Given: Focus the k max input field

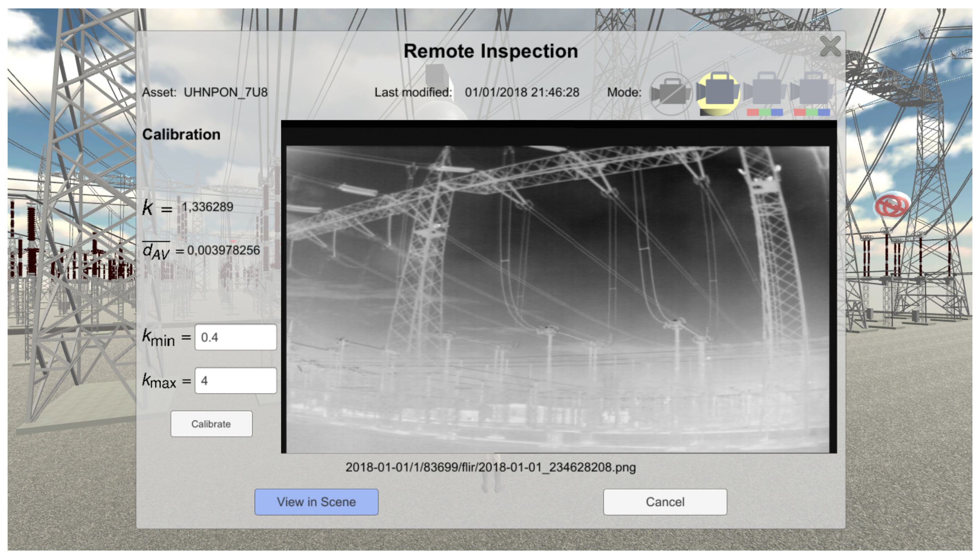Looking at the screenshot, I should pyautogui.click(x=235, y=381).
